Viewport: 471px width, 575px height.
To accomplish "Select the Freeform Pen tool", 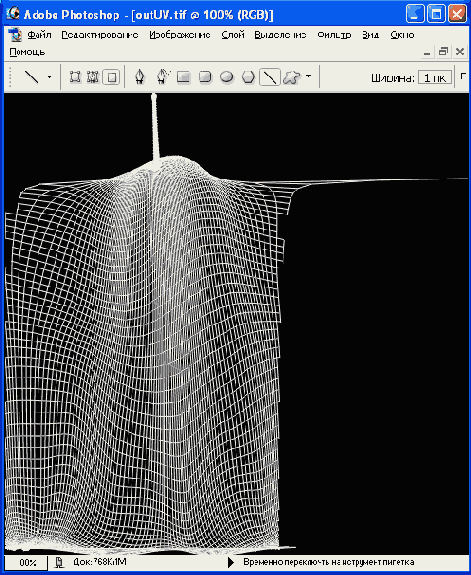I will (163, 77).
